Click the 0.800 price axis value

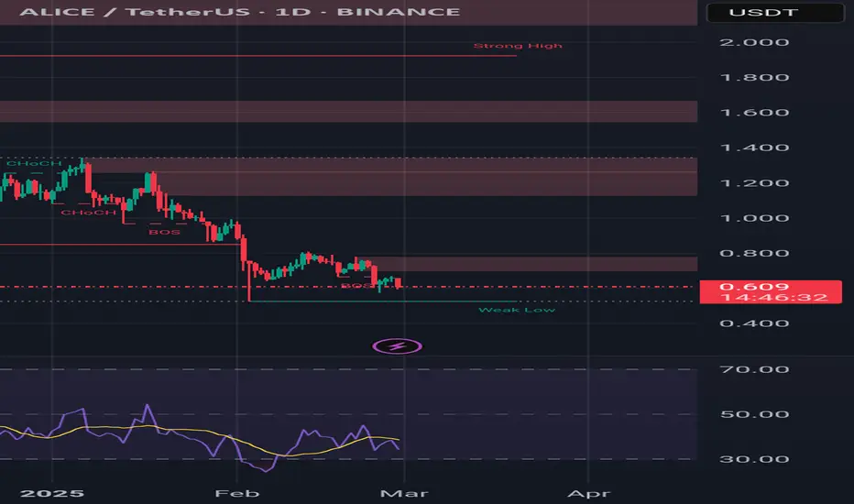tap(754, 253)
